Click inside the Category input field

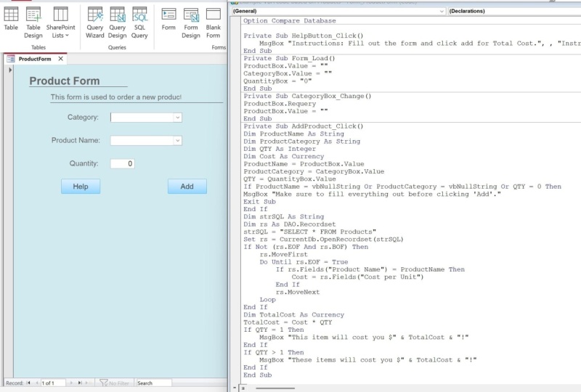pyautogui.click(x=142, y=118)
